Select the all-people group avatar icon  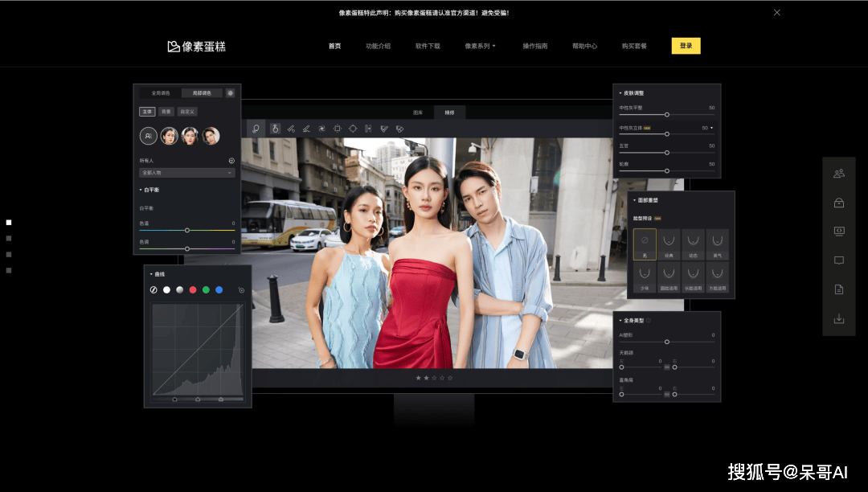tap(148, 136)
